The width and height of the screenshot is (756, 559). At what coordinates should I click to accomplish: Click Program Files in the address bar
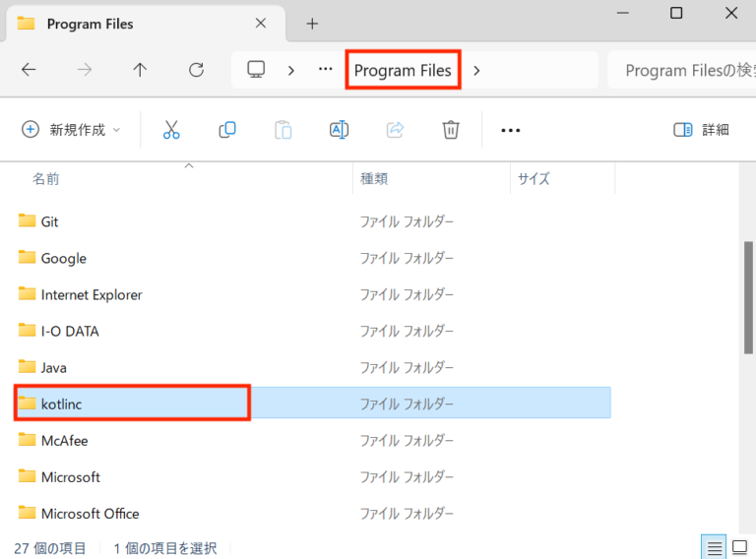[403, 70]
